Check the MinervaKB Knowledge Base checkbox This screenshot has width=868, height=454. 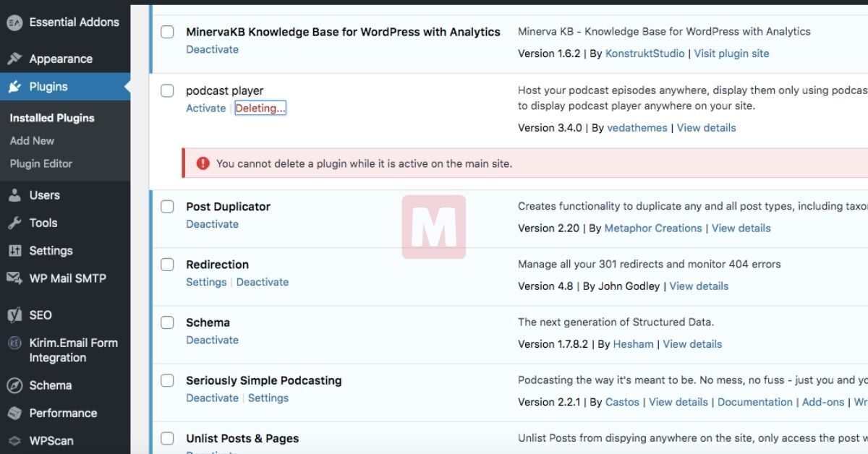pyautogui.click(x=167, y=32)
